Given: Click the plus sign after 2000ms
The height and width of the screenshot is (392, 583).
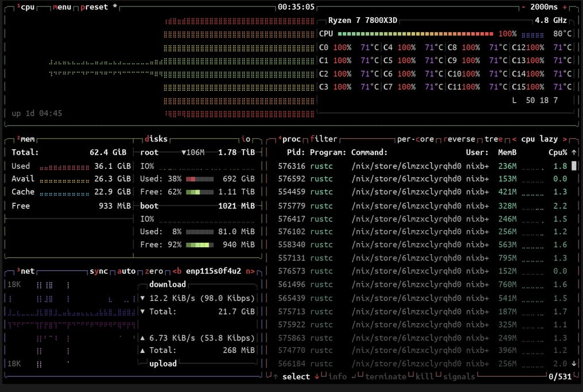Looking at the screenshot, I should tap(565, 7).
